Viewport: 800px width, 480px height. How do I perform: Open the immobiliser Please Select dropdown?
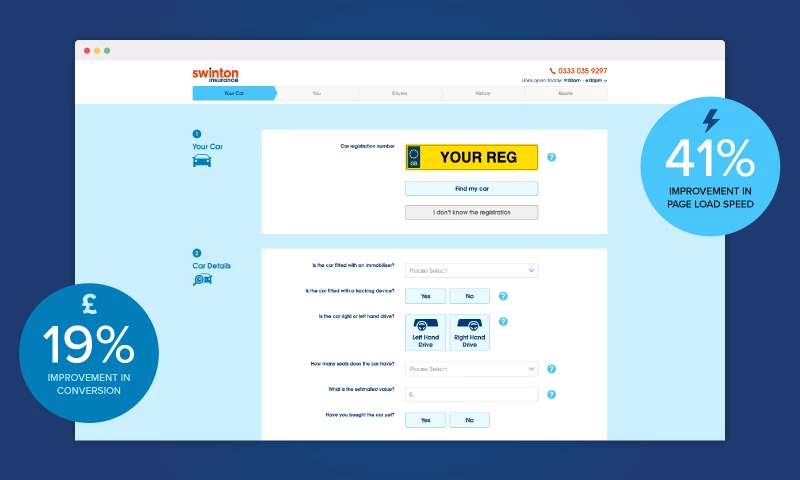tap(471, 270)
